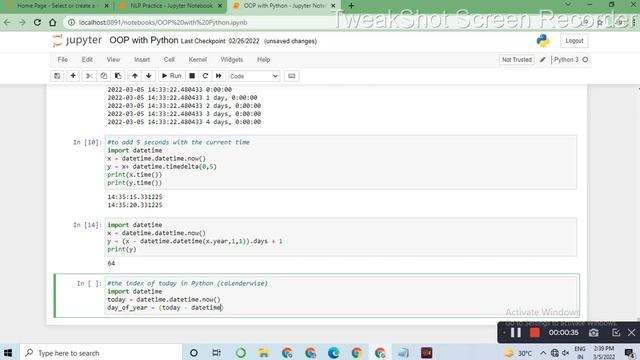Select the In [14] code cell
This screenshot has height=360, width=640.
pyautogui.click(x=341, y=237)
